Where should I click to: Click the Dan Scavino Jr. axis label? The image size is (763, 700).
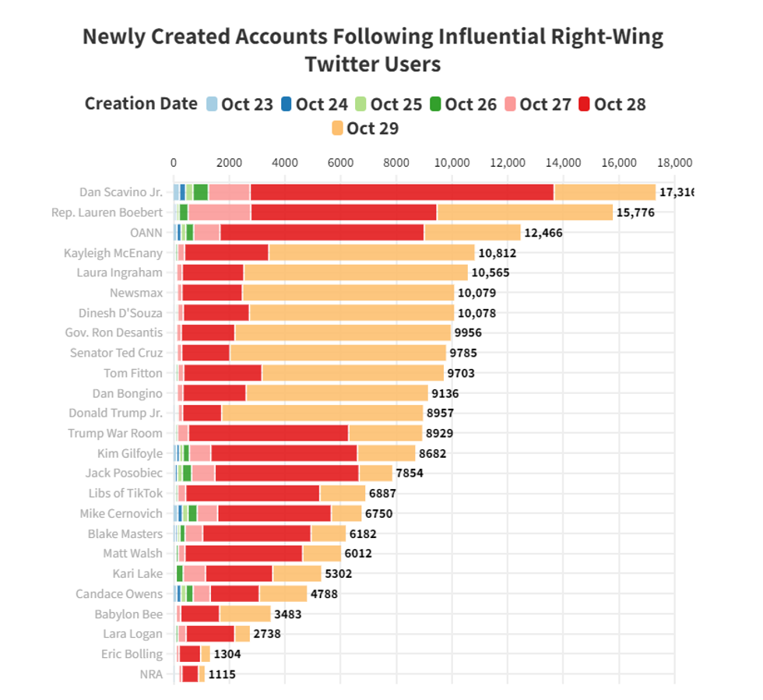[121, 192]
